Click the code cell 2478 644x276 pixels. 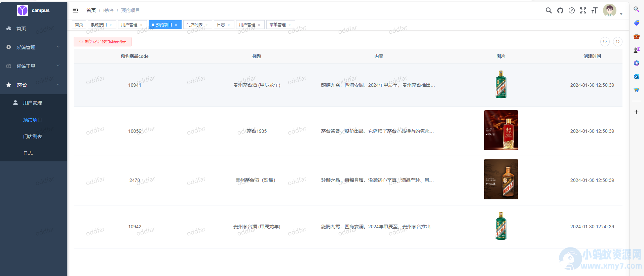pos(135,180)
